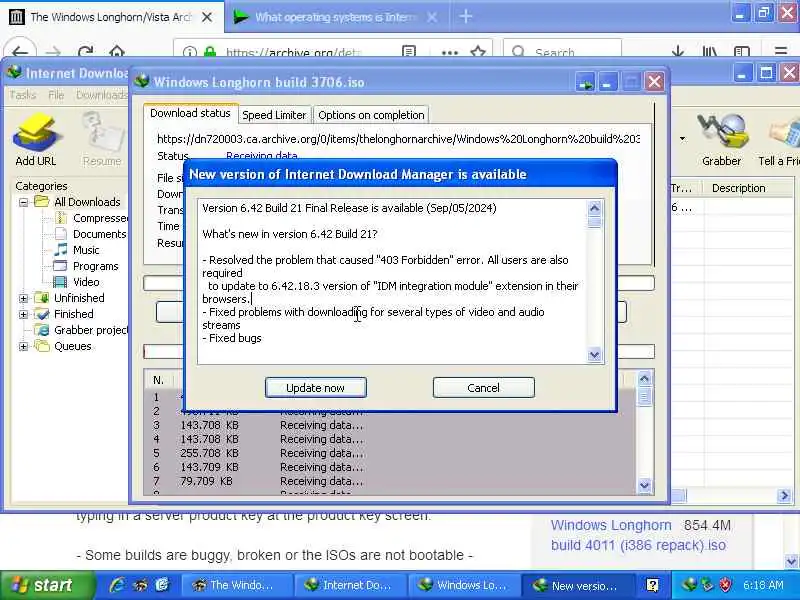
Task: Open the IDM toolbar overflow dropdown arrow
Action: [682, 138]
